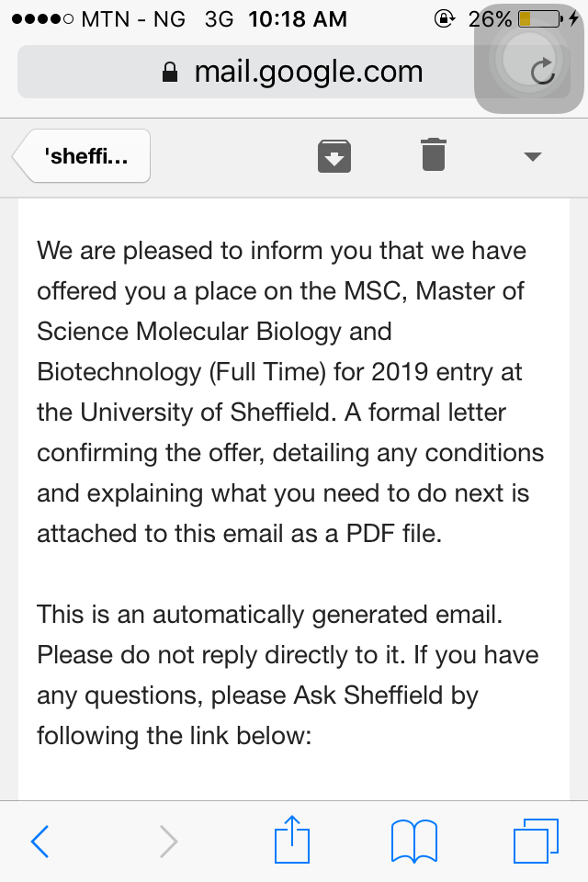Archive this email with the archive icon
The height and width of the screenshot is (882, 588).
tap(334, 156)
